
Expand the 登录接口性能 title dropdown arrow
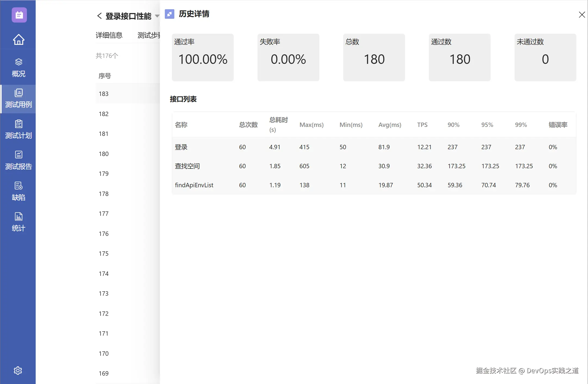pos(157,16)
